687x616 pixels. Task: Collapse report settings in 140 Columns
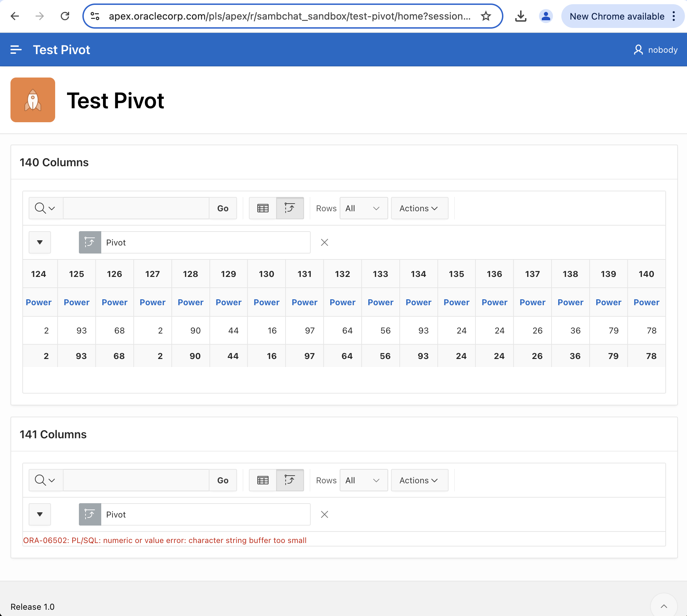point(40,242)
